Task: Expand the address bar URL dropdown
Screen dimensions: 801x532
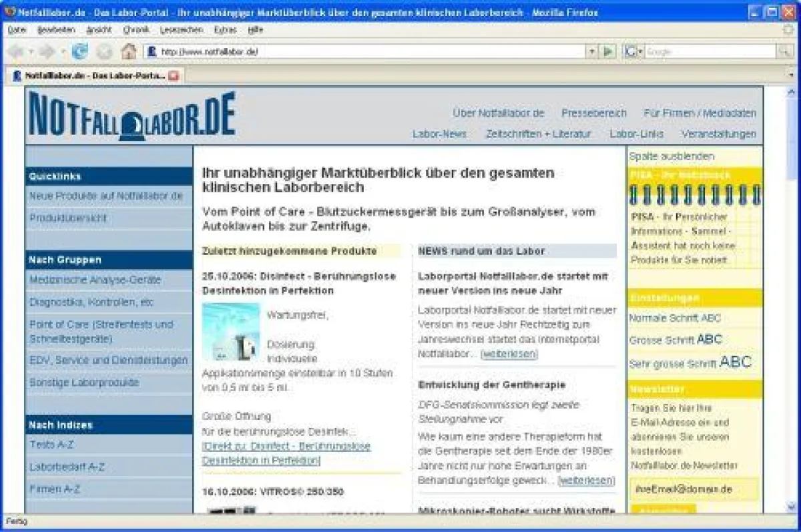Action: click(591, 51)
